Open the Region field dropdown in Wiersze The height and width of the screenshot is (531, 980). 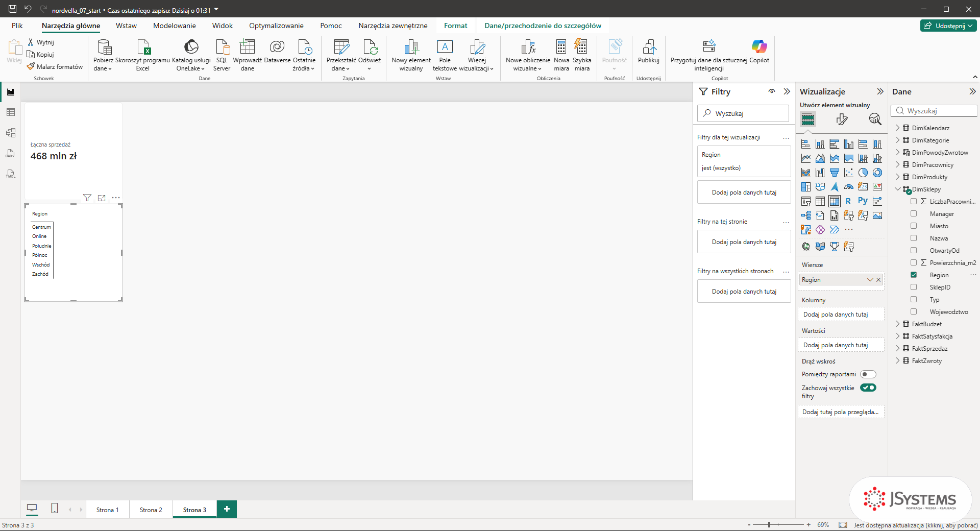[870, 280]
